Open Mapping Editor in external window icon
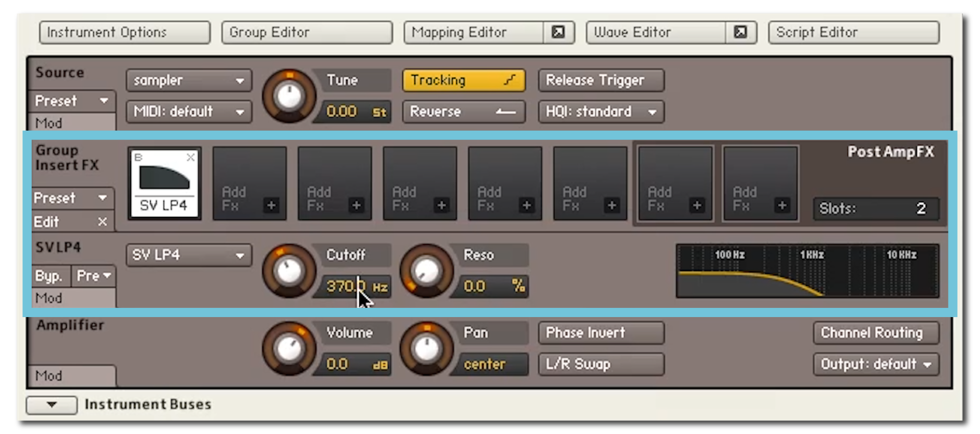The width and height of the screenshot is (980, 434). tap(558, 32)
